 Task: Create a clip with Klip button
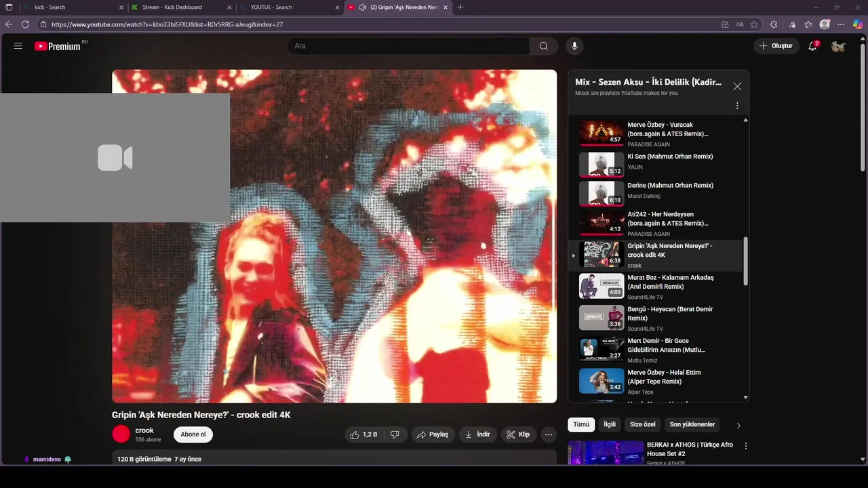coord(518,434)
